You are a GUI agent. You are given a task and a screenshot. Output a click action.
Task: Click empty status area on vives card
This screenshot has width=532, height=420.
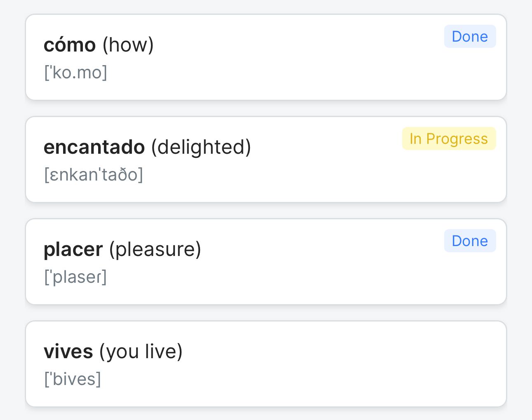[x=470, y=343]
